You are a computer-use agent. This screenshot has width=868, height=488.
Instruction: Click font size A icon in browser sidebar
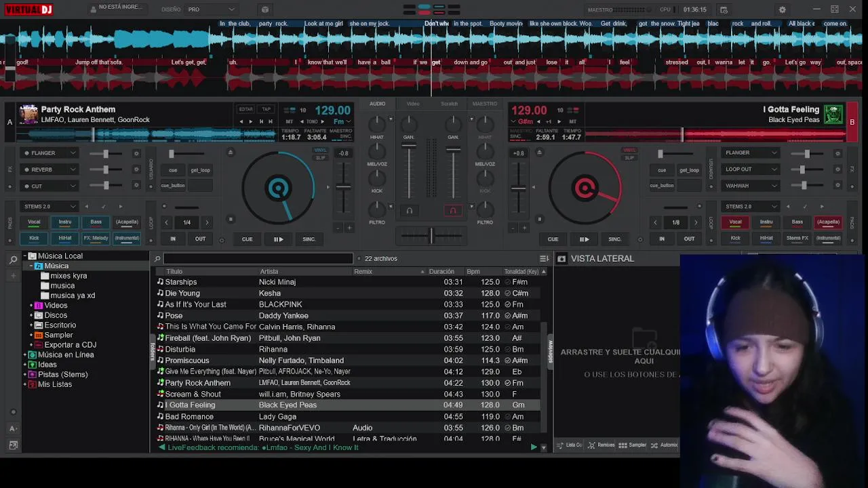(x=13, y=428)
